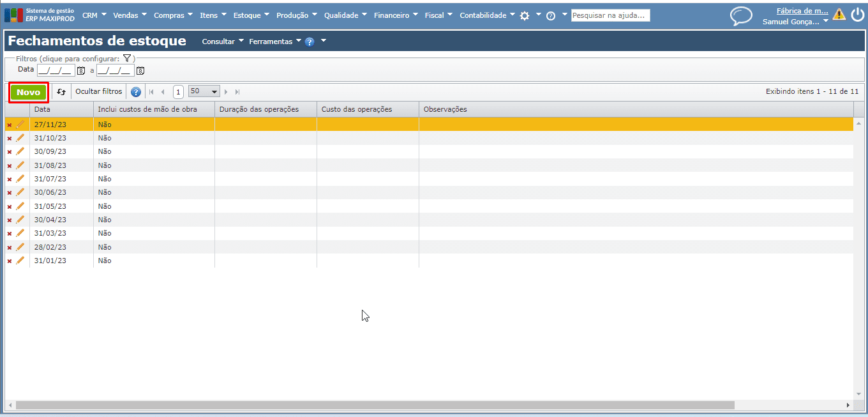Screen dimensions: 868x417
Task: Click the power logout icon
Action: pos(857,15)
